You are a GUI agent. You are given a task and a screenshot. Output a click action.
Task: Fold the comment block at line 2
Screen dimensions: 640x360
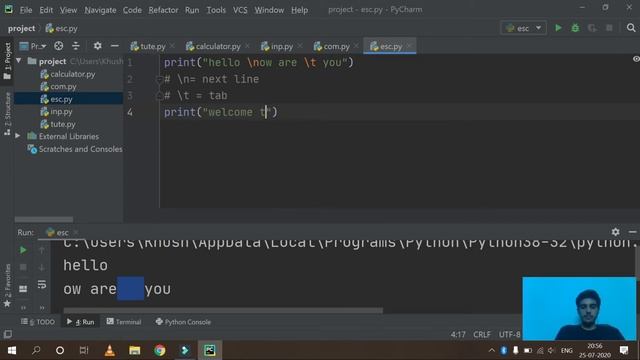(159, 79)
